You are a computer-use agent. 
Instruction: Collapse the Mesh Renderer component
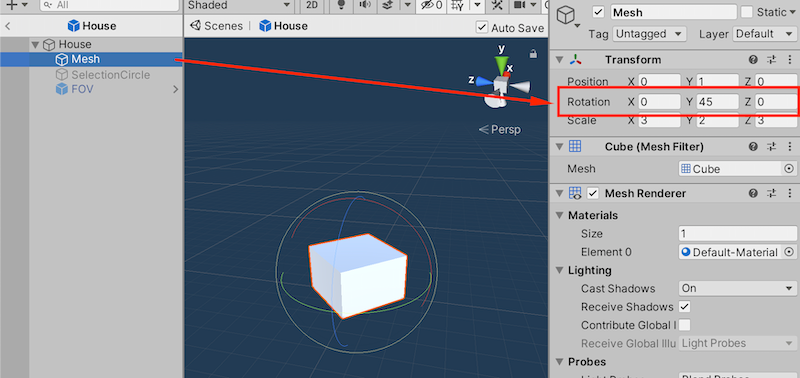(560, 193)
